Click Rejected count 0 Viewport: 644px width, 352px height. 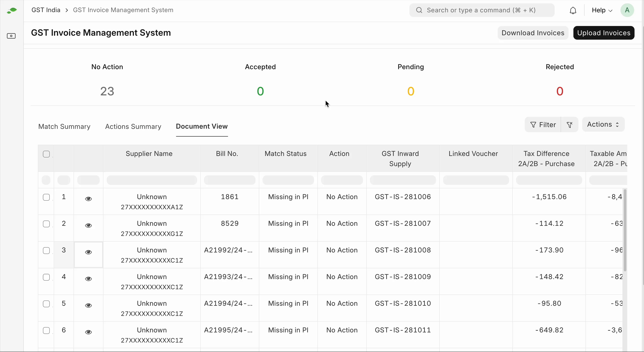560,91
